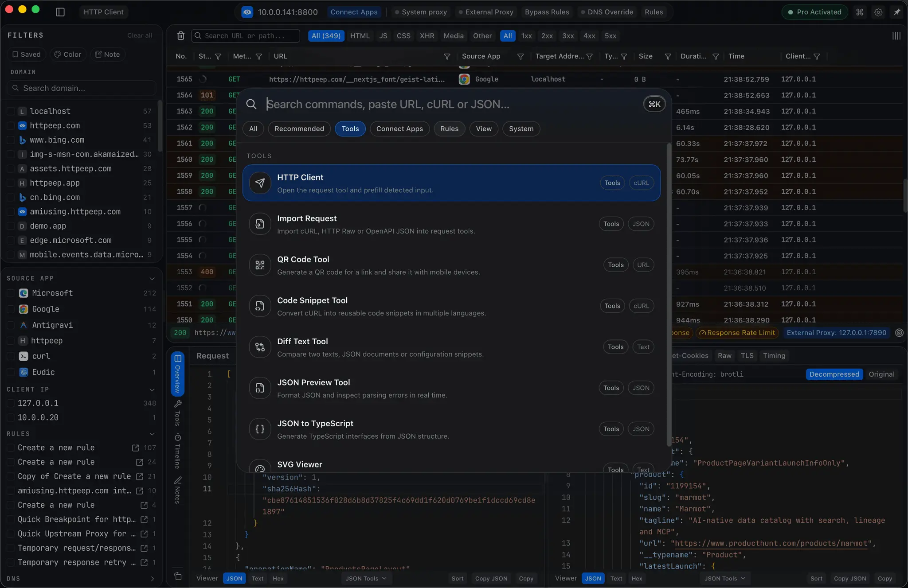
Task: Open the Timing response tab
Action: point(774,356)
